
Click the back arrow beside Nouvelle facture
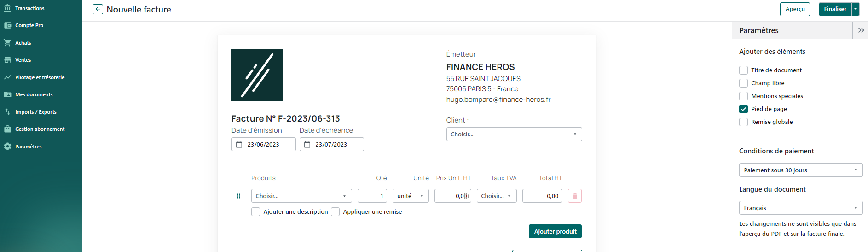coord(98,9)
